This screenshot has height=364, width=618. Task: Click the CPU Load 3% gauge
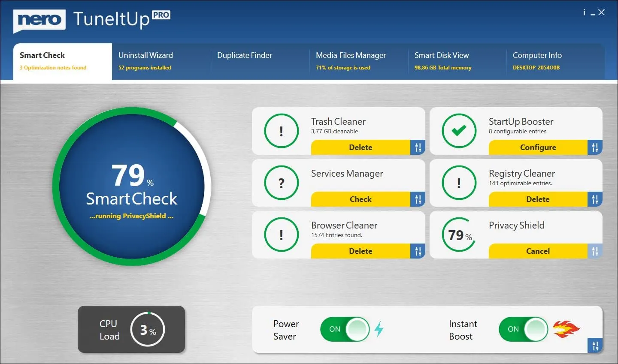point(147,329)
